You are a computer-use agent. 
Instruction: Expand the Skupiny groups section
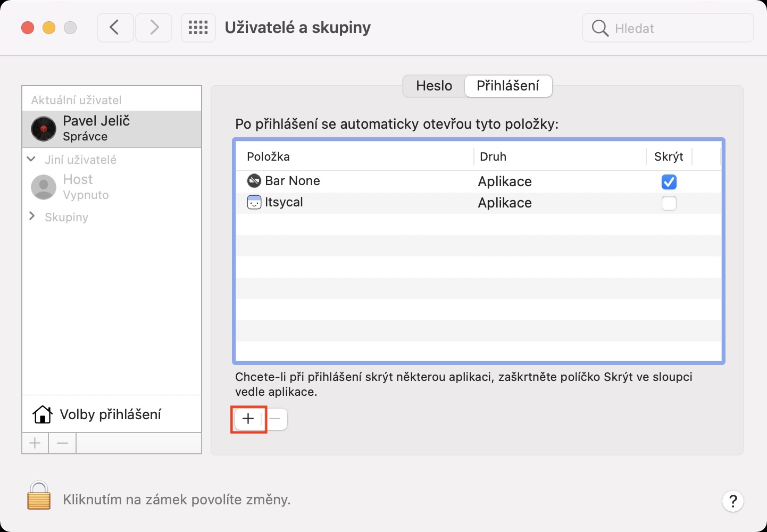click(32, 216)
